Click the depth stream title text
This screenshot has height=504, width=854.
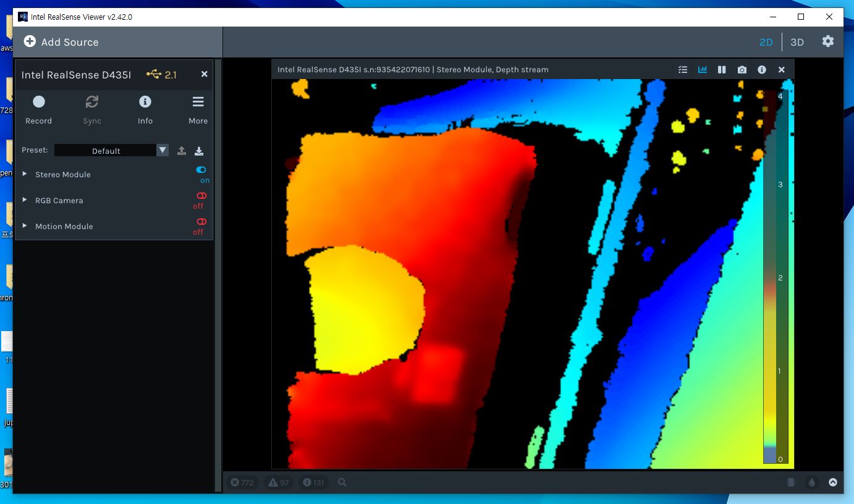pos(413,70)
